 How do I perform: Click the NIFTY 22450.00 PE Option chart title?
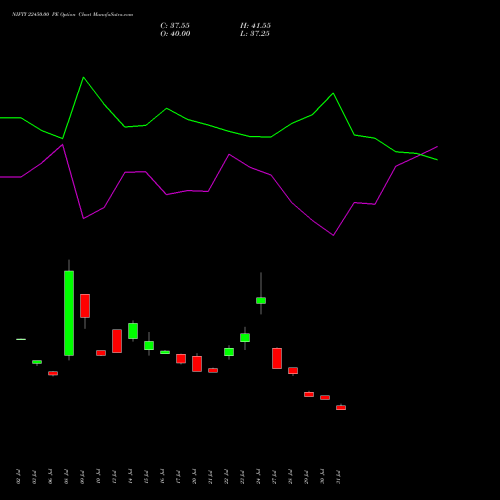(72, 14)
